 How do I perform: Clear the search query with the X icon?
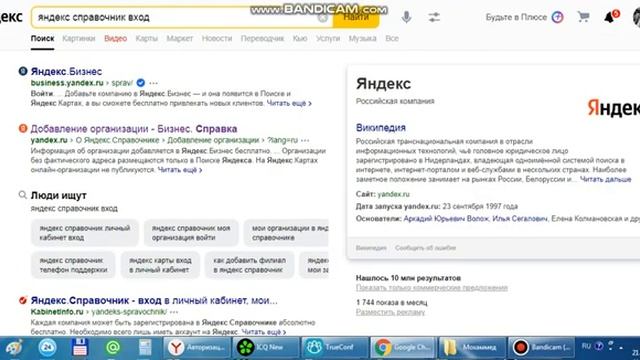click(322, 18)
